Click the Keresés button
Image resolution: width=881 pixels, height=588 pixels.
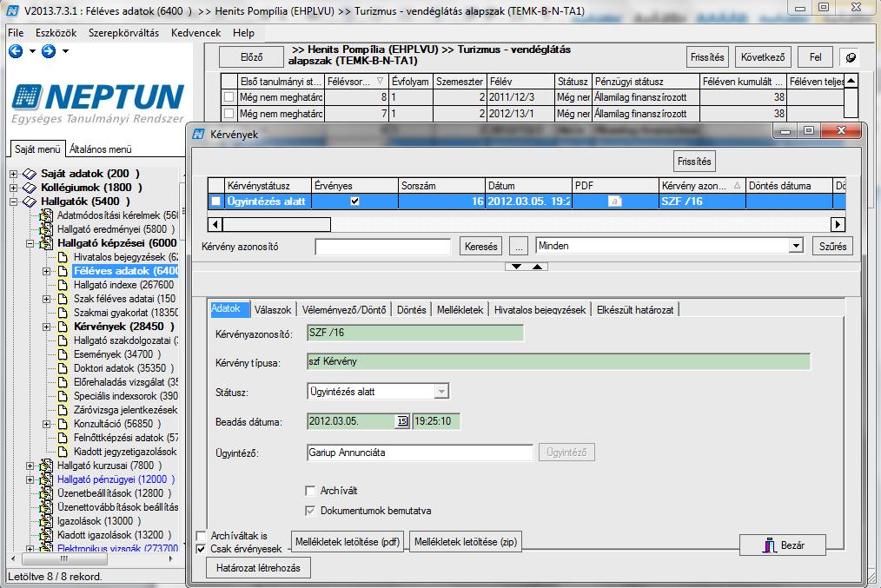coord(481,247)
